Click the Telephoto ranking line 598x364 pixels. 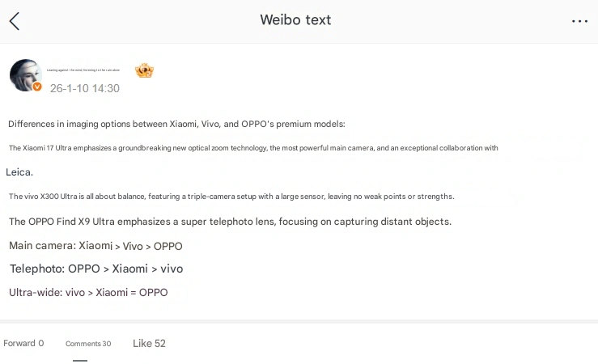[x=96, y=269]
